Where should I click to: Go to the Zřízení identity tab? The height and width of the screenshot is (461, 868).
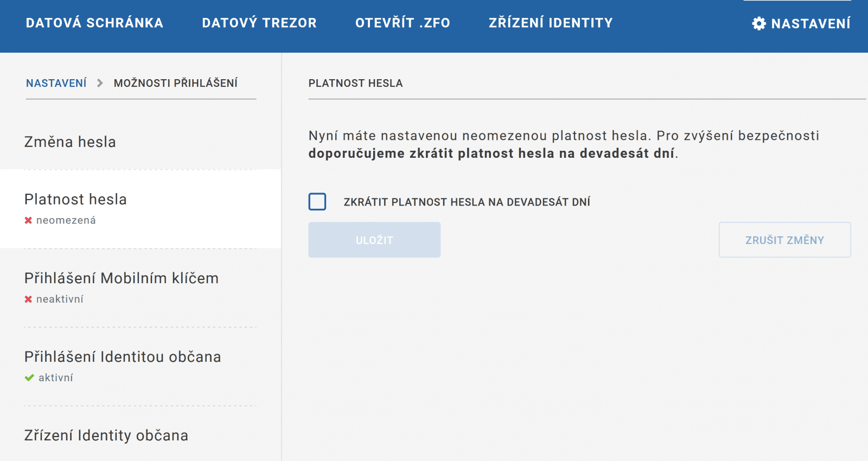(x=551, y=23)
